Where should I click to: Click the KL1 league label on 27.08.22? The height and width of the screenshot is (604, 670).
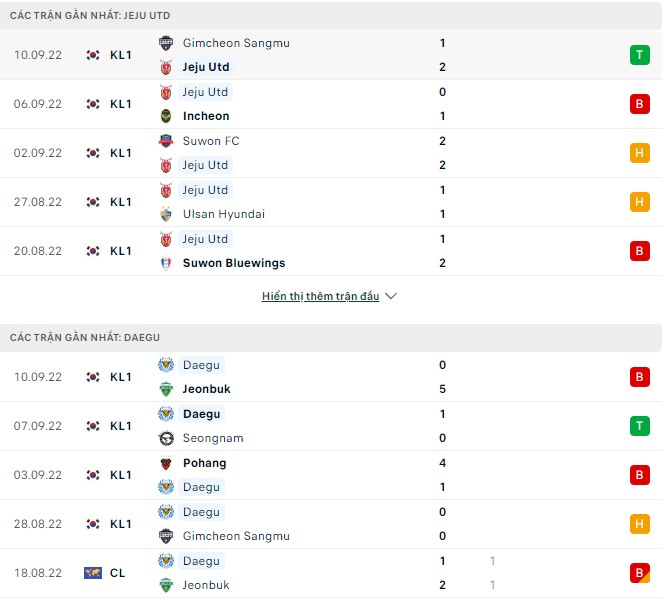click(x=121, y=202)
